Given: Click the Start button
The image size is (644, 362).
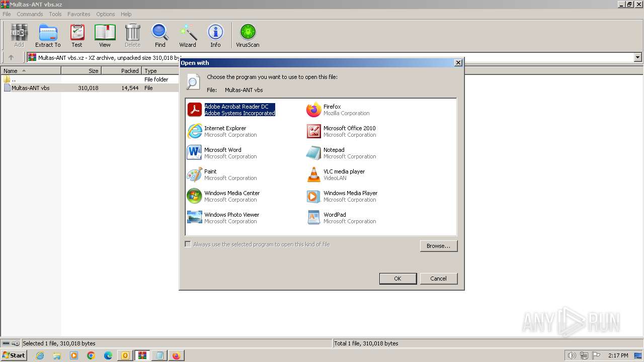Looking at the screenshot, I should coord(14,355).
